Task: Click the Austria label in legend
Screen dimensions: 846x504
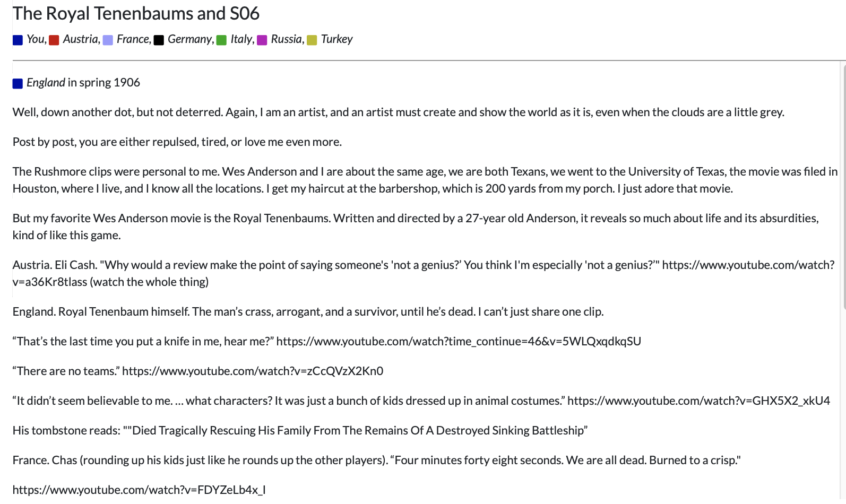Action: pos(81,39)
